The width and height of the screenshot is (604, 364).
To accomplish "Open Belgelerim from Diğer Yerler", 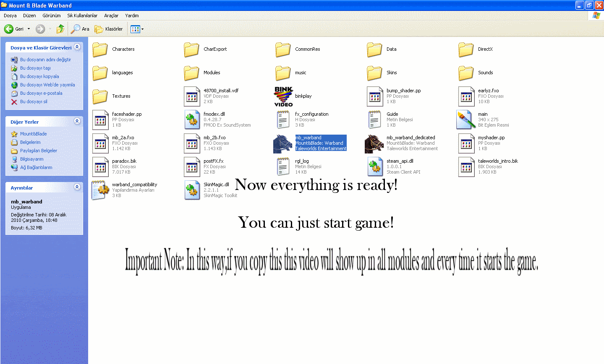I will 30,142.
